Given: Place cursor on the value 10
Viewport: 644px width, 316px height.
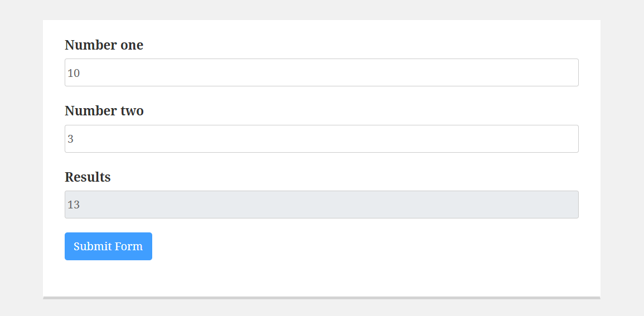Looking at the screenshot, I should tap(74, 73).
